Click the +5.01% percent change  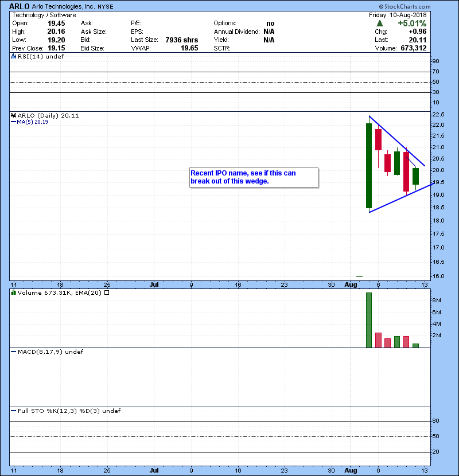click(x=412, y=24)
